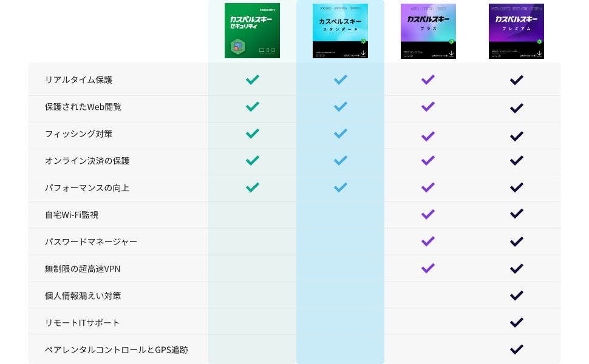Click dark checkmark in ペアレンタルコントロールとGPS追跡 row
Viewport: 589px width, 364px height.
(x=516, y=349)
